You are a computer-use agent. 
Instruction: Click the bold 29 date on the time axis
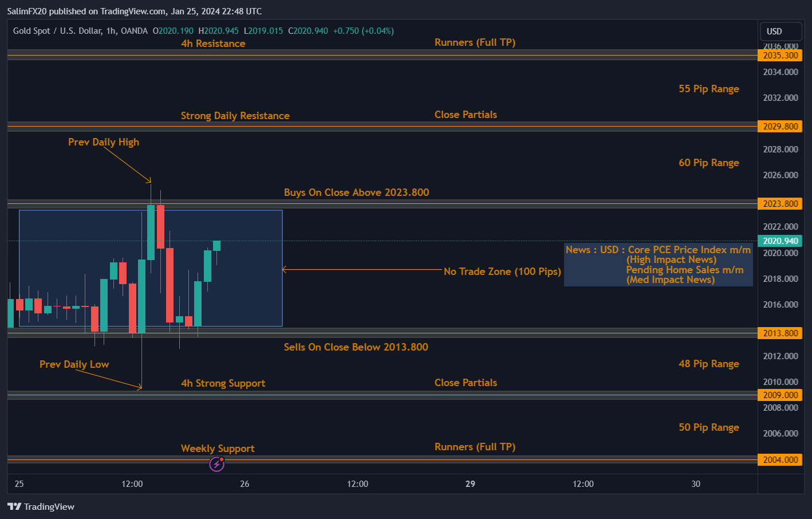(x=470, y=484)
